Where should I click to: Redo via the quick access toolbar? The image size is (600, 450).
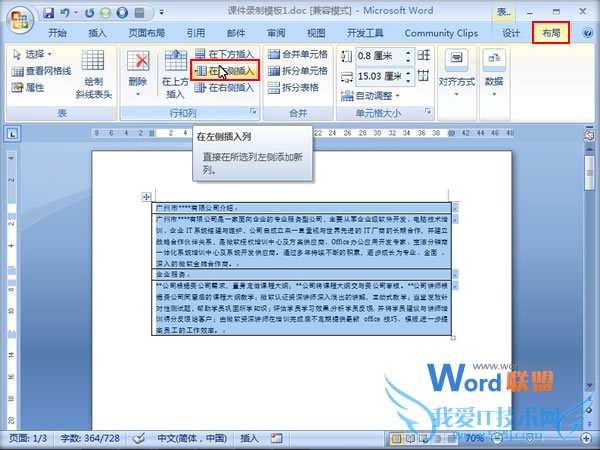tap(89, 13)
